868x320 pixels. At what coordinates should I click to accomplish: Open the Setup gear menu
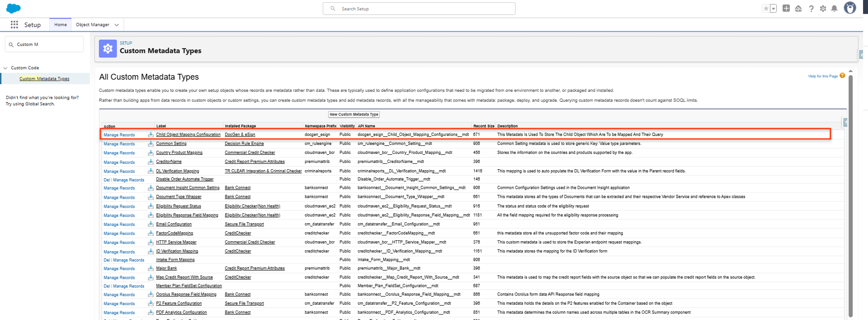point(823,9)
